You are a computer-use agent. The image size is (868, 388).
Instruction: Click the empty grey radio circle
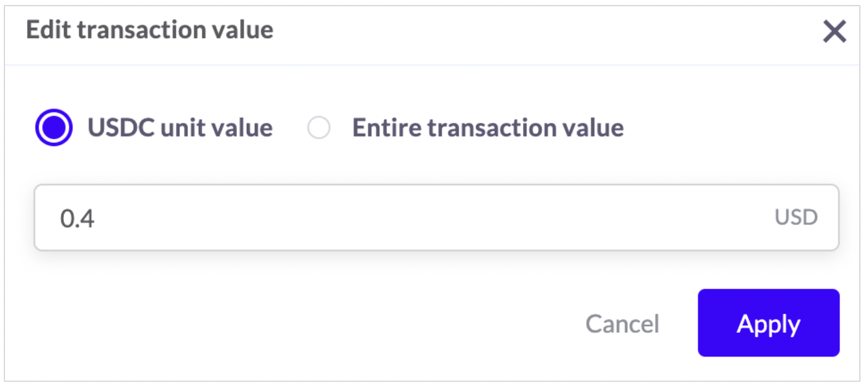pos(319,128)
